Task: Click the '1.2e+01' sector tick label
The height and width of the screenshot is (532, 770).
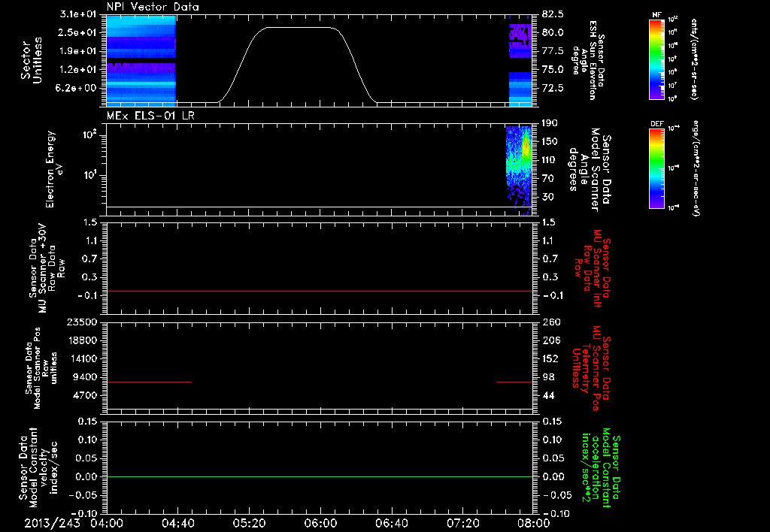Action: (x=78, y=70)
